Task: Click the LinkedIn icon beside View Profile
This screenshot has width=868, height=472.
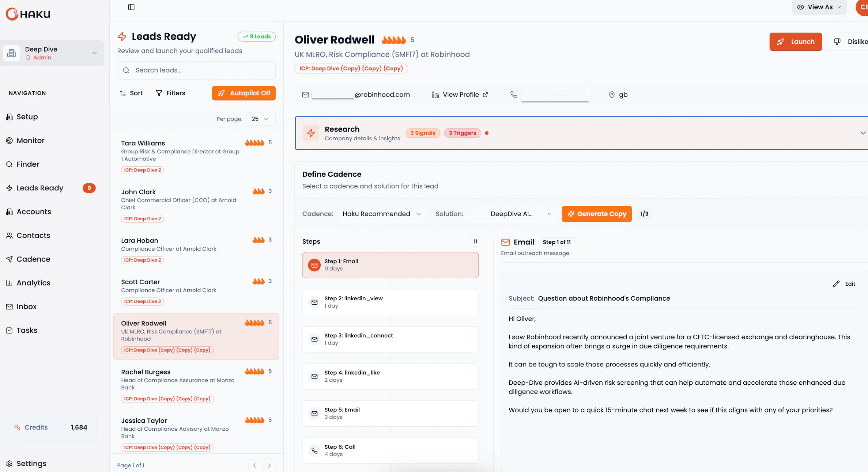Action: click(x=435, y=95)
